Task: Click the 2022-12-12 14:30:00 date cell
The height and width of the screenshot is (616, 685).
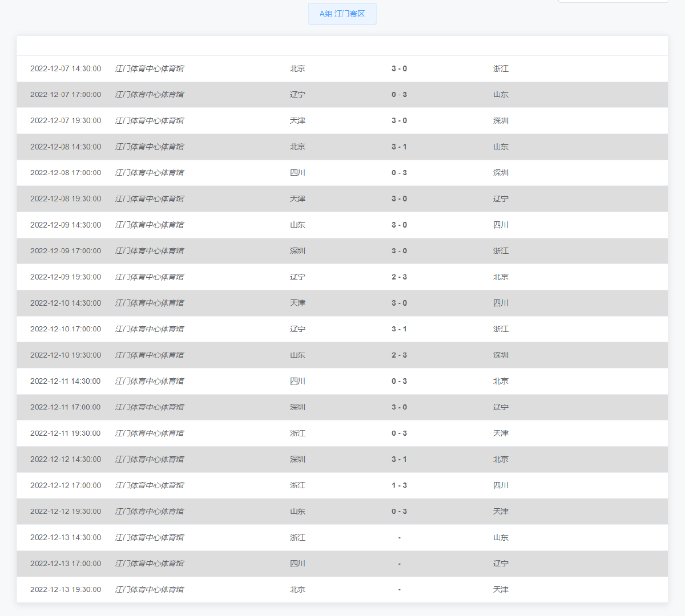Action: coord(66,459)
